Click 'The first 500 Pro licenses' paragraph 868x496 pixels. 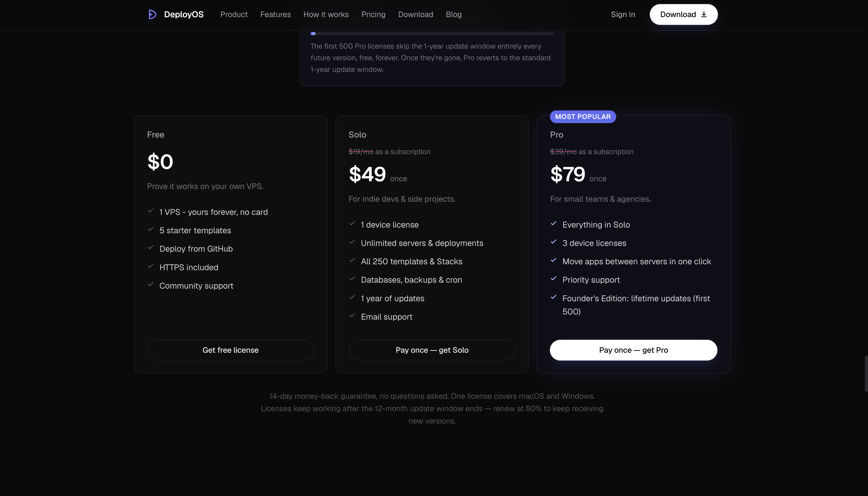(430, 58)
